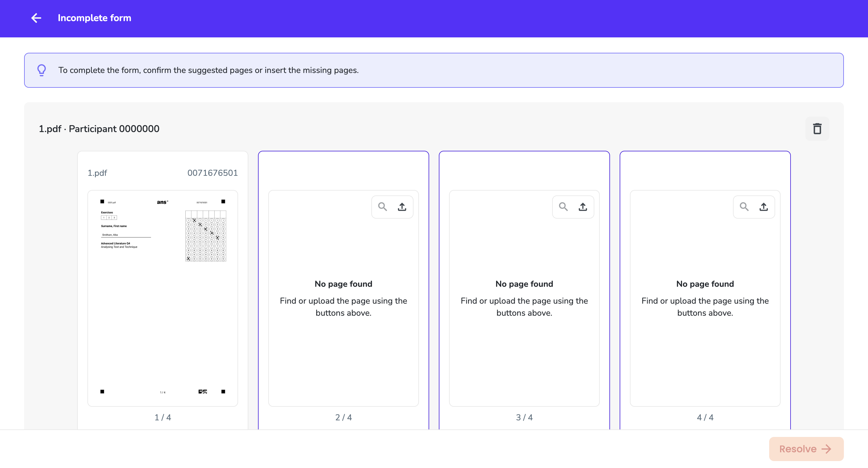Open the scanned page 1 / 4 thumbnail

(x=162, y=298)
